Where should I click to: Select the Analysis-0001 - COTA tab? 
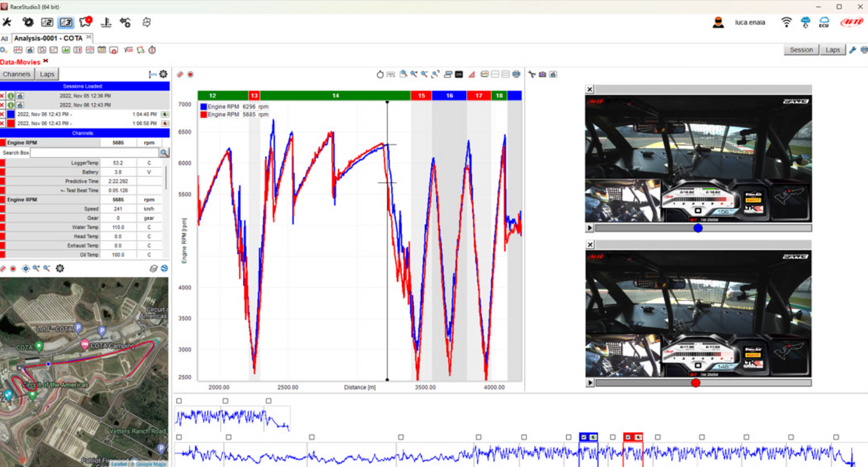48,38
